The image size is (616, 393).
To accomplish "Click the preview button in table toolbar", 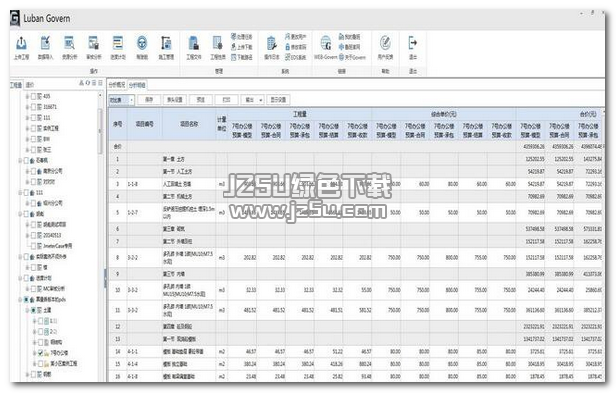I will (201, 100).
